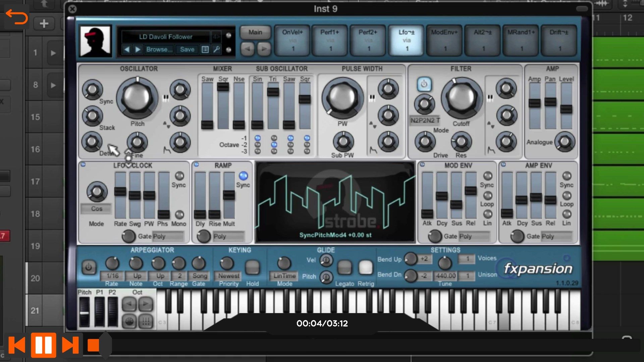
Task: Open the LinTime glide mode dropdown
Action: click(284, 276)
